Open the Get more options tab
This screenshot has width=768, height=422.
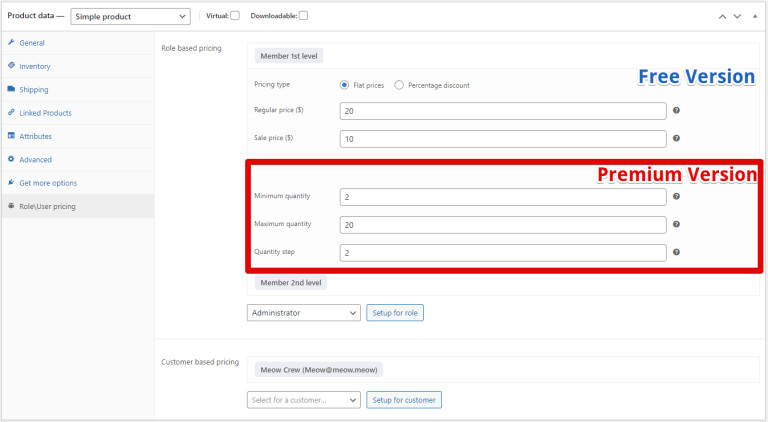pos(78,183)
